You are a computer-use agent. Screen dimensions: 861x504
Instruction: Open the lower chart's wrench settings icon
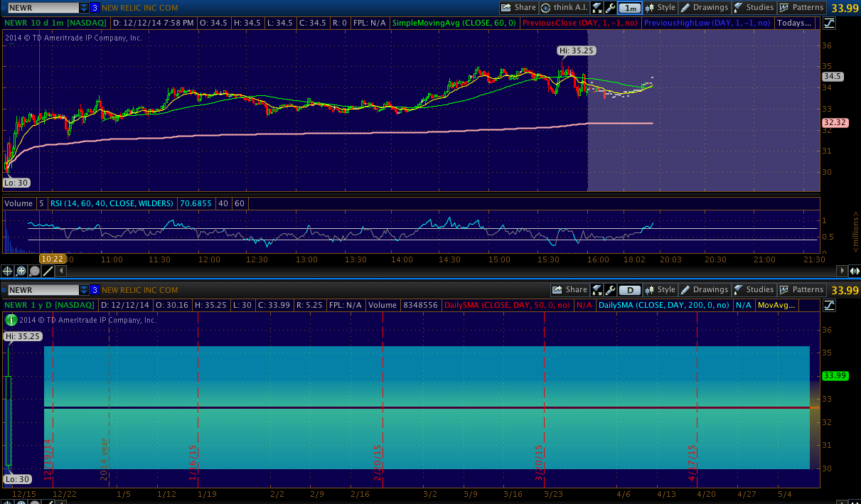click(610, 290)
